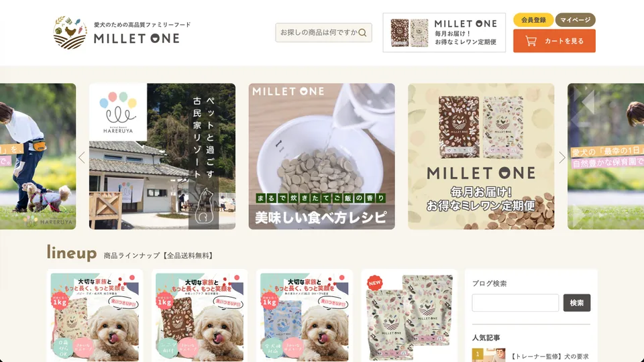Show previous carousel slide with left arrow
This screenshot has height=362, width=644.
click(x=82, y=157)
